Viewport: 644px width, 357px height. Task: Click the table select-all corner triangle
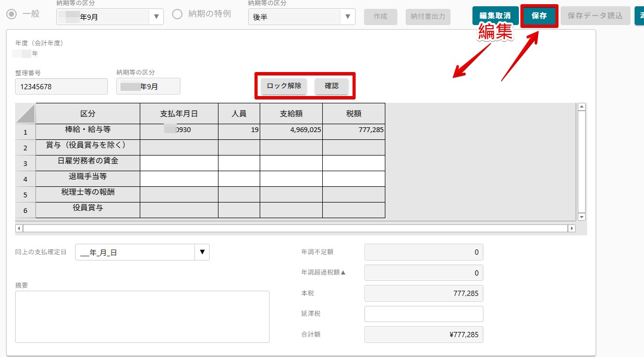click(x=26, y=113)
